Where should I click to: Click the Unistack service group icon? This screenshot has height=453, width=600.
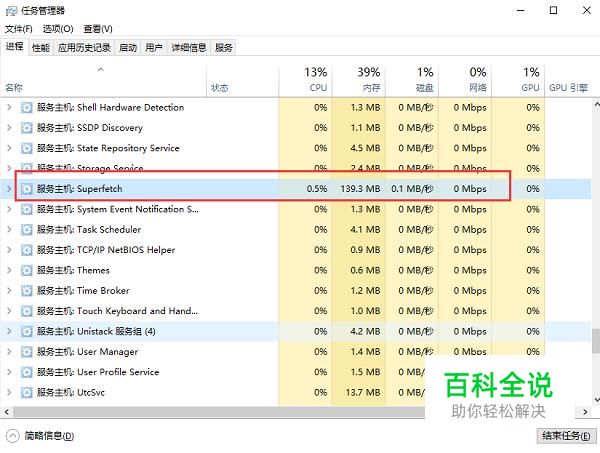coord(26,331)
